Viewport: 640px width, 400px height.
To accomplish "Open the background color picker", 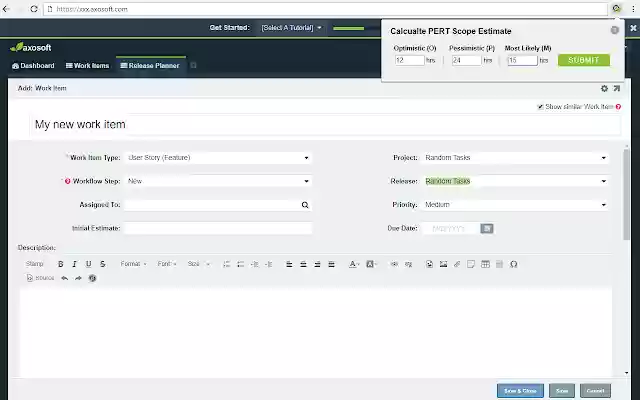I will 371,264.
